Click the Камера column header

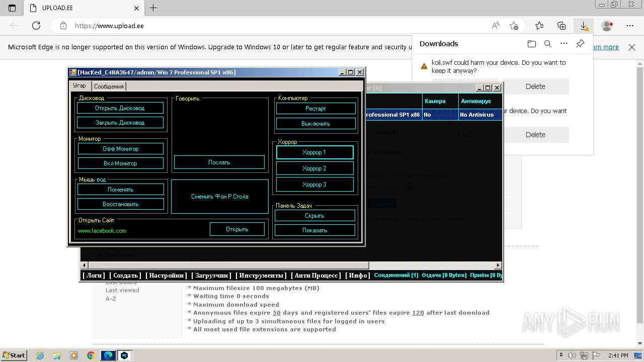(x=440, y=101)
